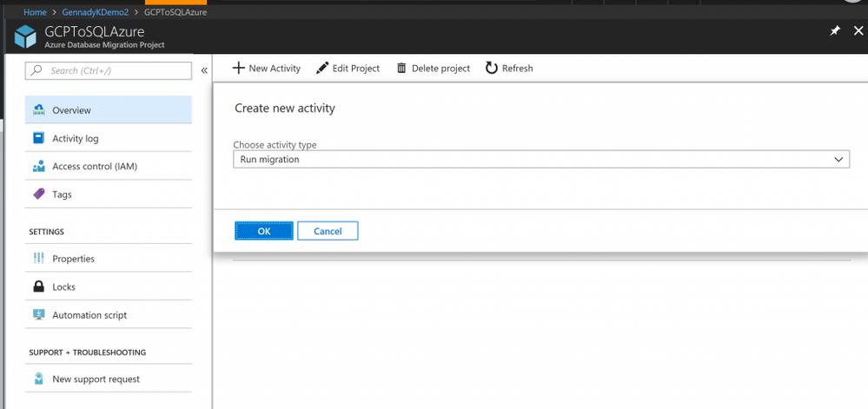Screen dimensions: 868x409
Task: Click the GCPToSQLAzure breadcrumb
Action: [176, 11]
